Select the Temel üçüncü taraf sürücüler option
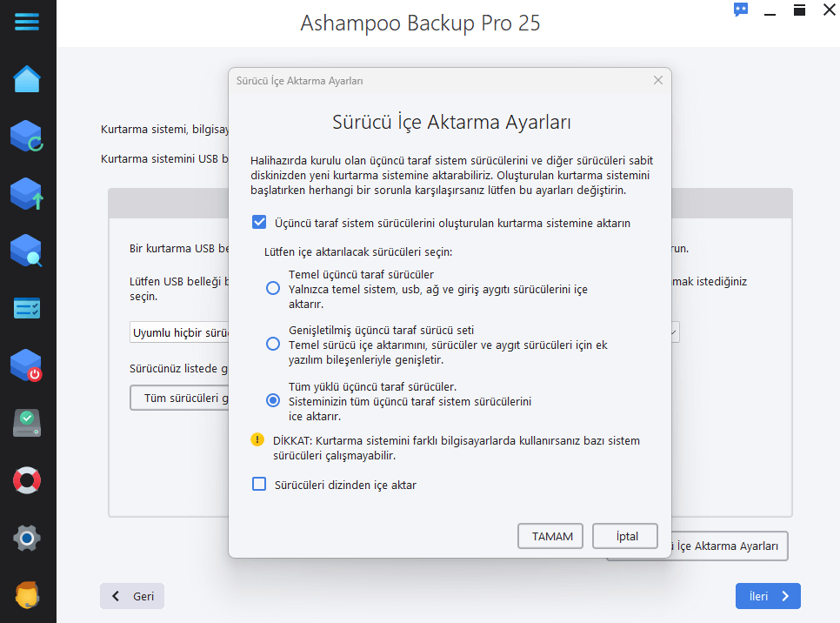The image size is (840, 623). (273, 289)
